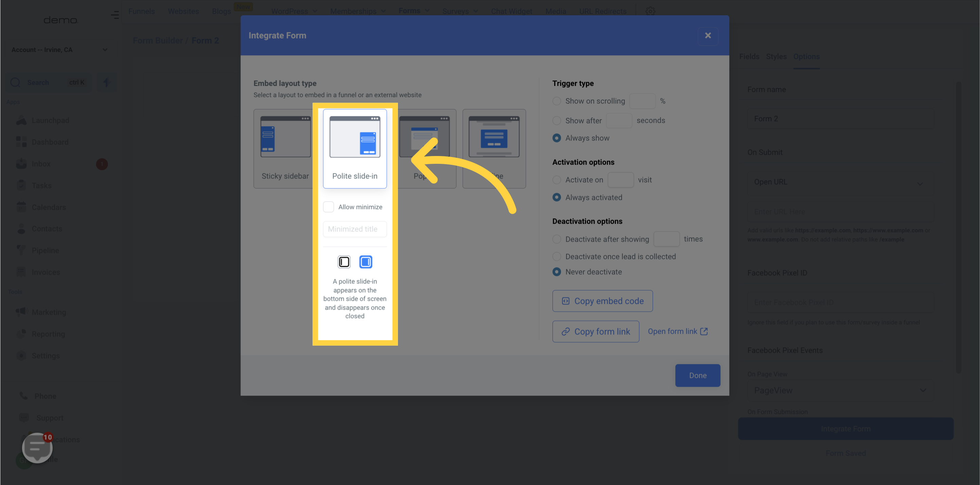This screenshot has width=980, height=485.
Task: Toggle Activate on visit option
Action: (556, 180)
